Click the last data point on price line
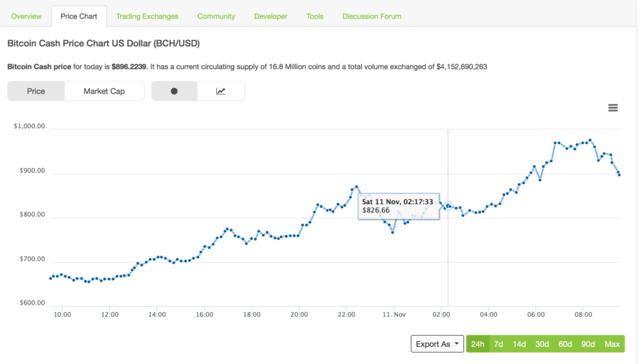The width and height of the screenshot is (644, 364). click(x=619, y=175)
